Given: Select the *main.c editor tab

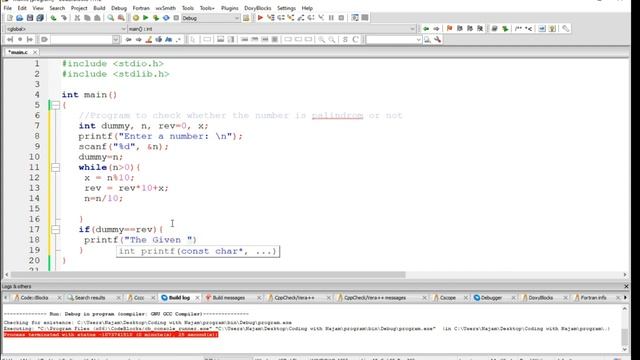Looking at the screenshot, I should point(18,52).
